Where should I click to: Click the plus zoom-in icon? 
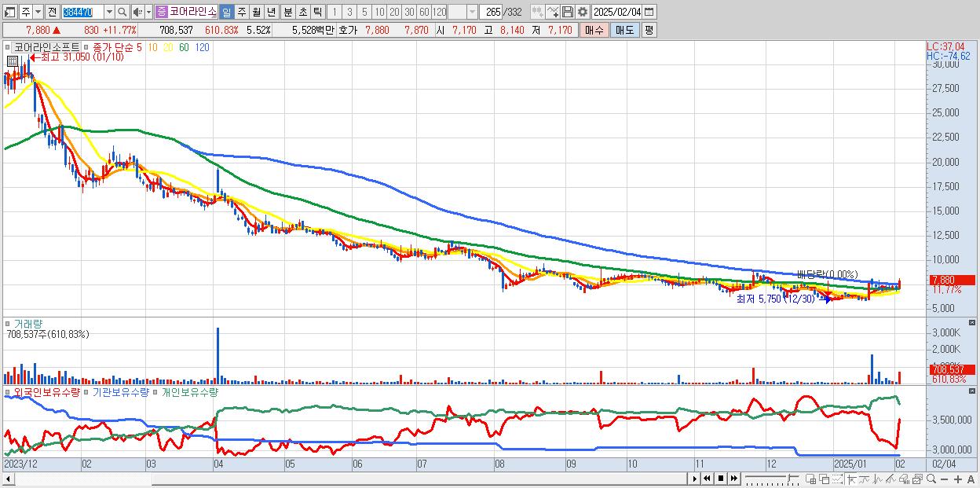pos(958,479)
